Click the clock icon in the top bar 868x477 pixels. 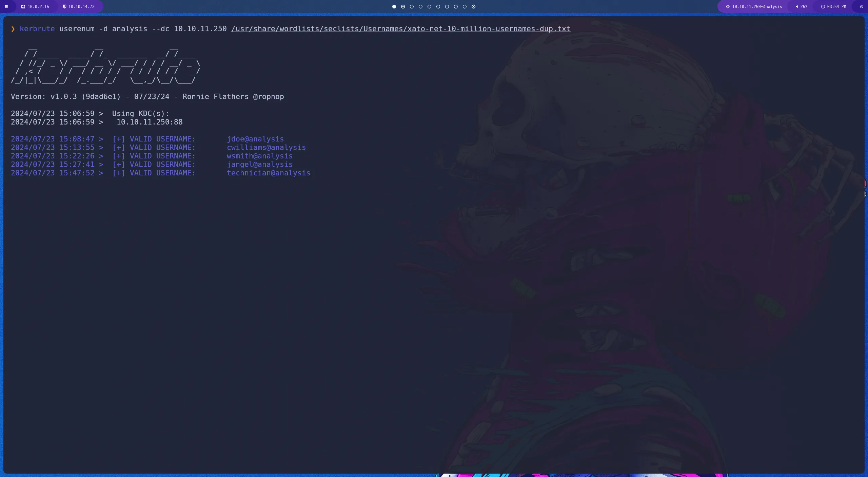click(823, 6)
